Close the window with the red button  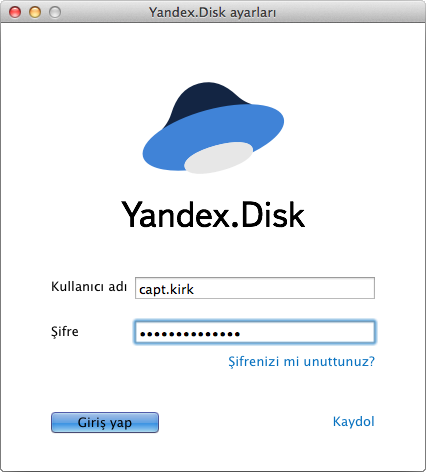point(15,12)
